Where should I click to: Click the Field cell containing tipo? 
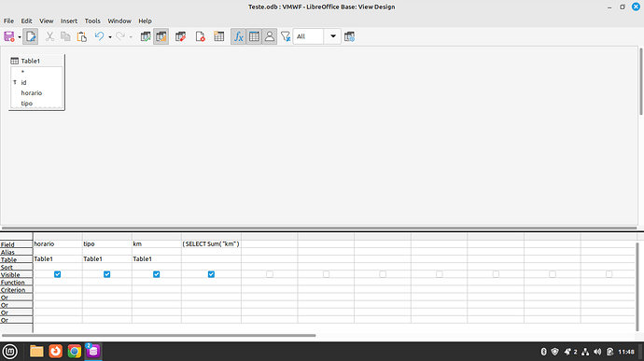pyautogui.click(x=107, y=244)
